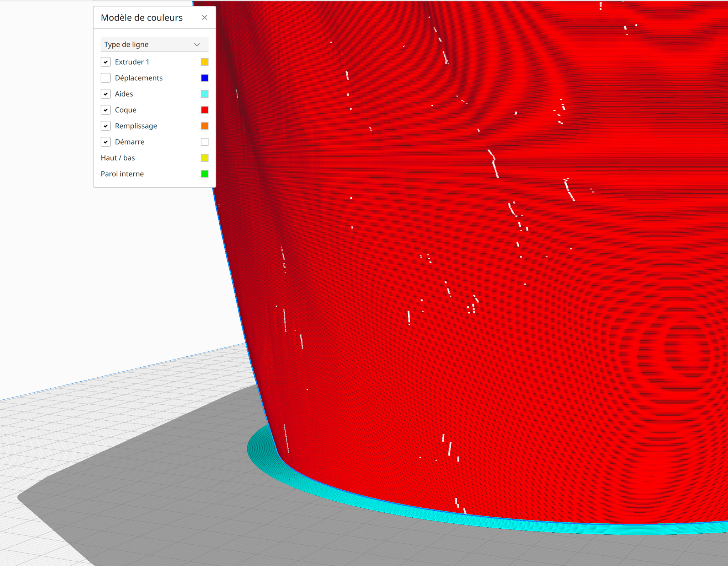Screen dimensions: 728x566
Task: Click the yellow Haut / bas swatch
Action: coord(204,158)
